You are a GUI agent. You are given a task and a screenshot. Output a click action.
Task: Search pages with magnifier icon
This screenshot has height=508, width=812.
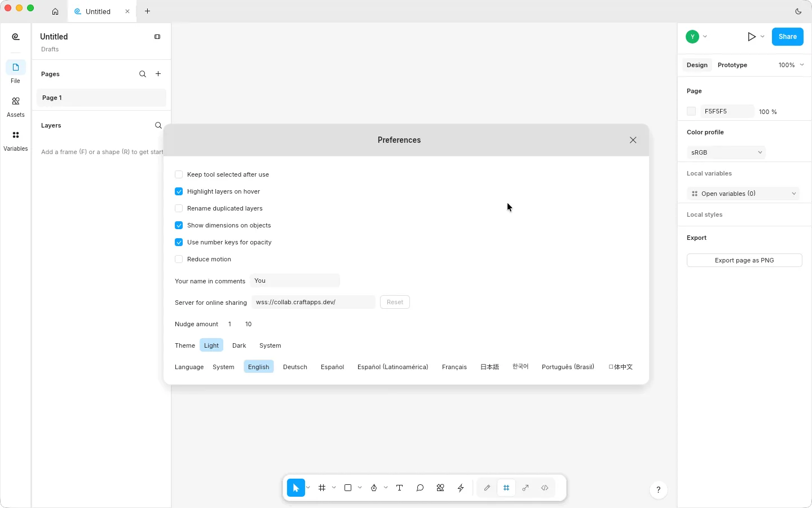click(x=143, y=74)
